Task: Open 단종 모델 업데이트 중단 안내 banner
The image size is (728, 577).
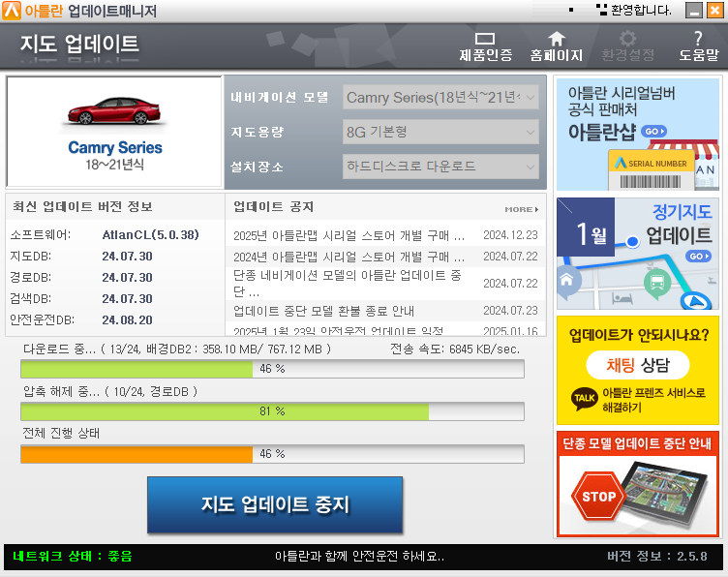Action: point(637,484)
